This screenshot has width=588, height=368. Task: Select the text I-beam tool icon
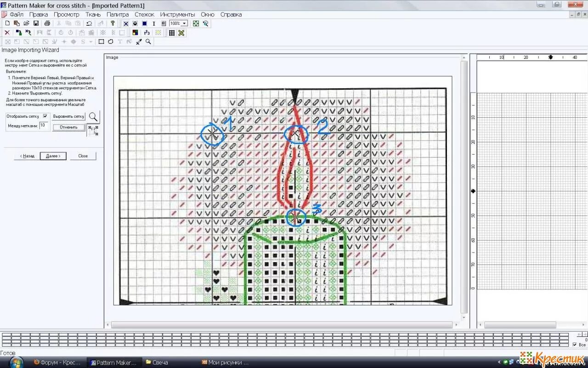[154, 23]
